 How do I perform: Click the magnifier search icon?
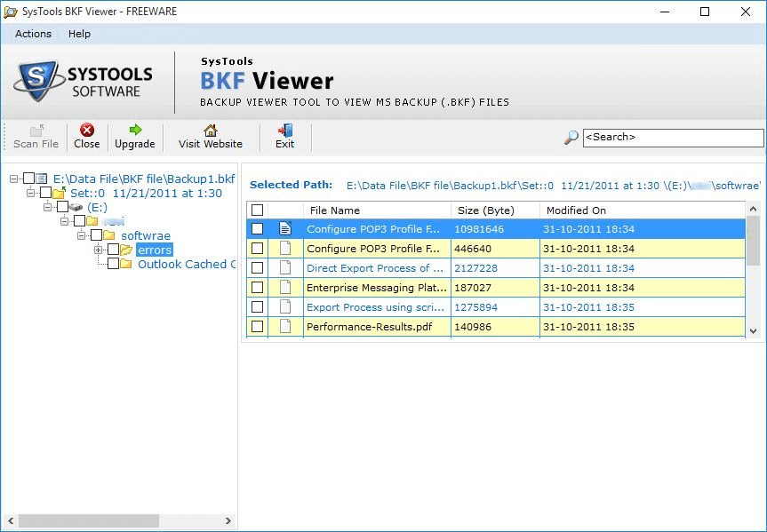(x=571, y=138)
